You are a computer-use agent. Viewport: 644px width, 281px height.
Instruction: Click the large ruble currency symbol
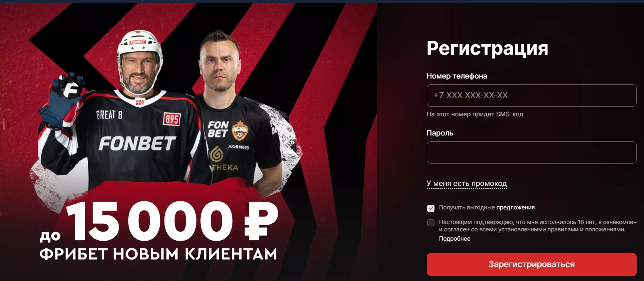(260, 221)
